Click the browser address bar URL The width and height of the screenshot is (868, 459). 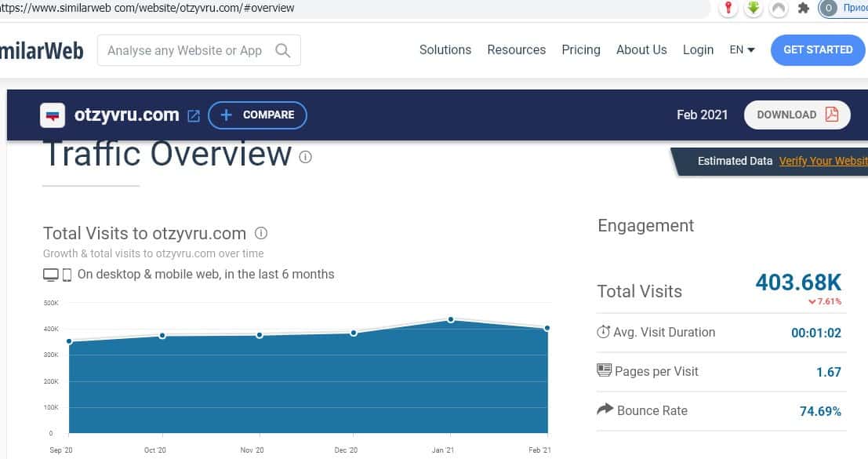coord(147,8)
